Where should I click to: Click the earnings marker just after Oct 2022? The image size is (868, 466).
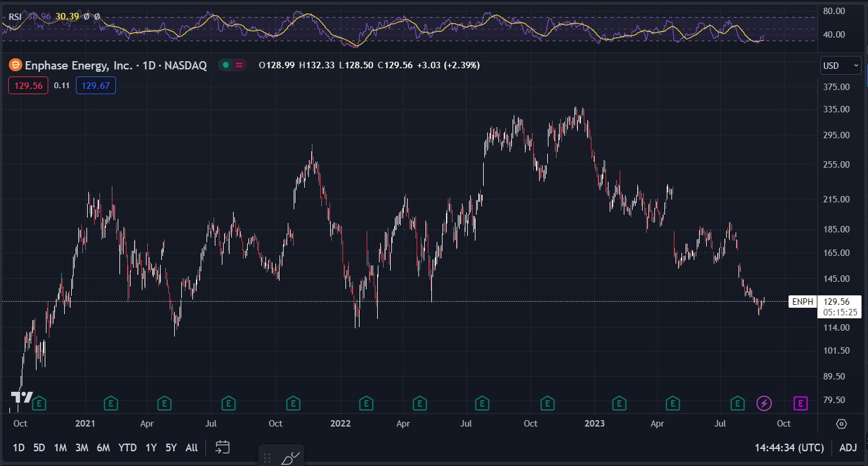click(x=547, y=403)
